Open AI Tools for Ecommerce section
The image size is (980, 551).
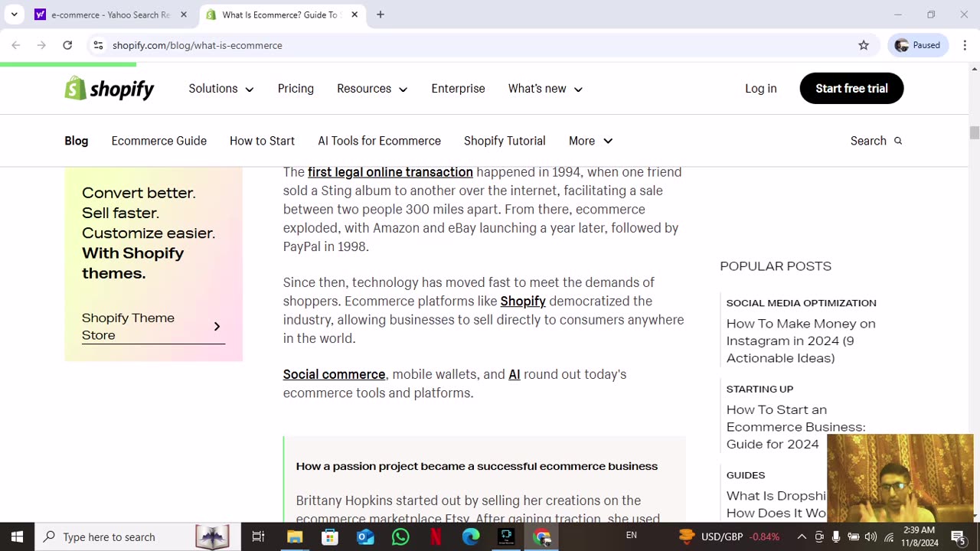tap(379, 141)
